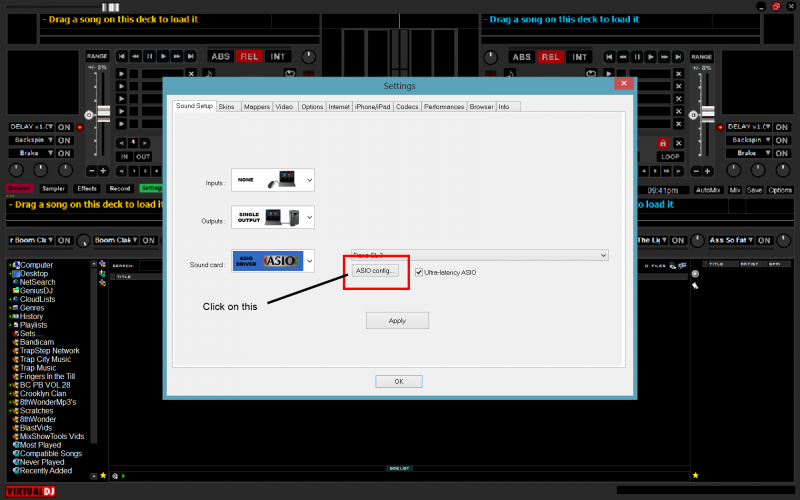
Task: Expand the Computer folder tree node
Action: (10, 265)
